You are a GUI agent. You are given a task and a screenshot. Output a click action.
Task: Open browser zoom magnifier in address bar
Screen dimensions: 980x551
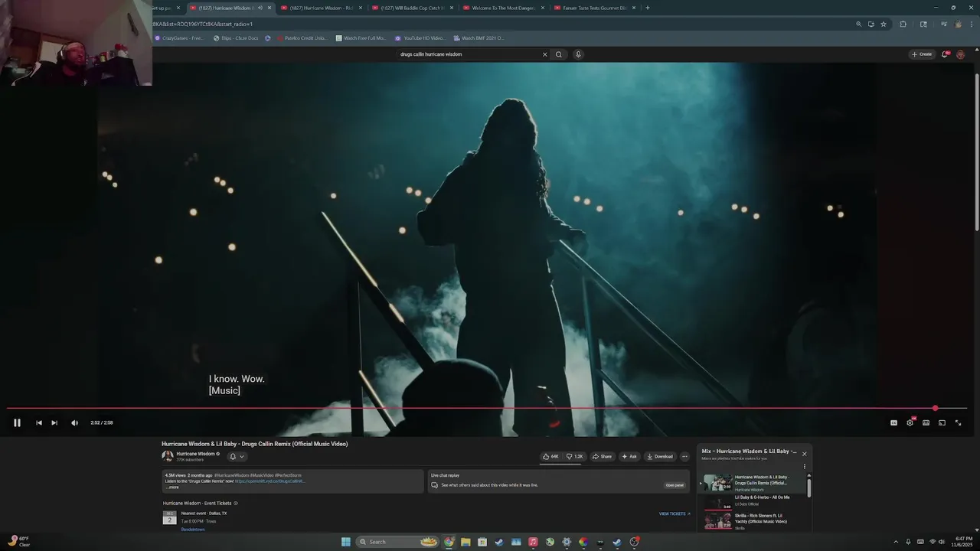coord(858,24)
